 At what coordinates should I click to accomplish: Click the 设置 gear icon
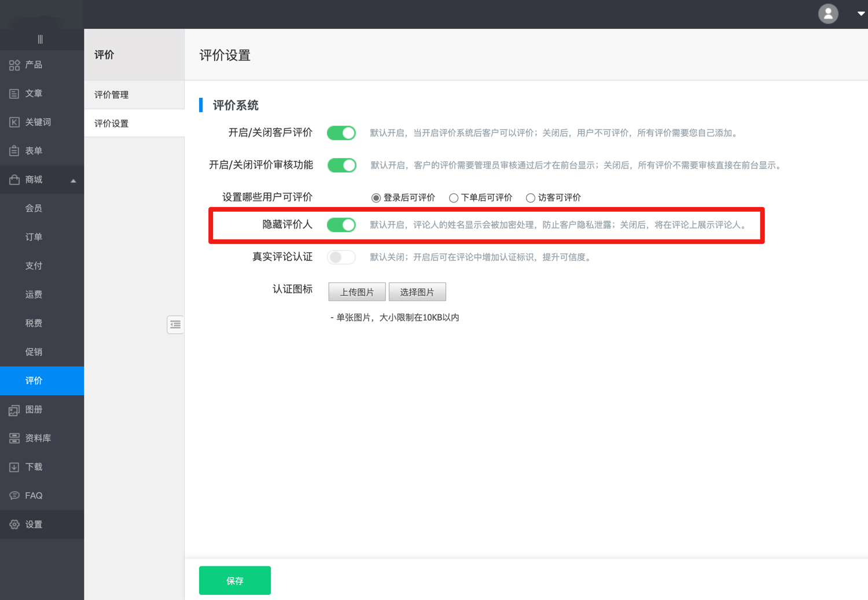tap(14, 525)
